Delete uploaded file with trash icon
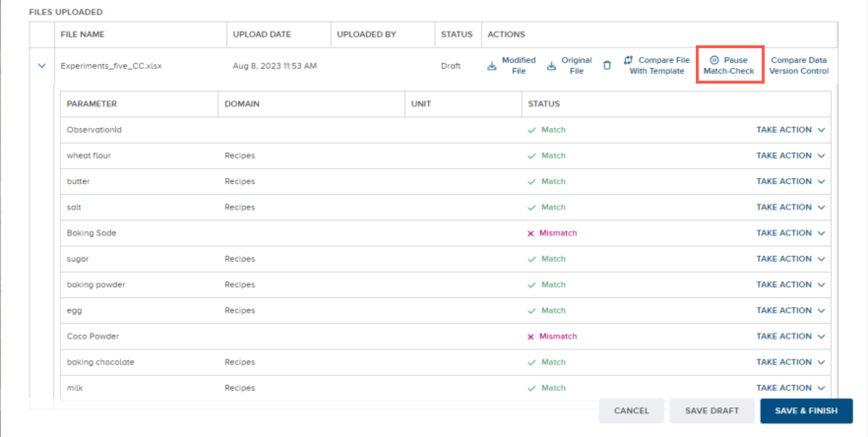Image resolution: width=868 pixels, height=437 pixels. pos(607,65)
